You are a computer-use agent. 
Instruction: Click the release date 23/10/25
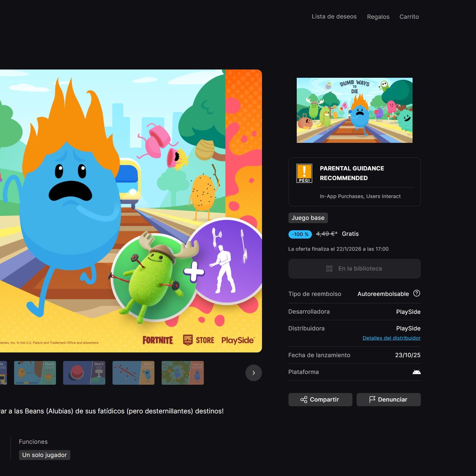pyautogui.click(x=408, y=355)
